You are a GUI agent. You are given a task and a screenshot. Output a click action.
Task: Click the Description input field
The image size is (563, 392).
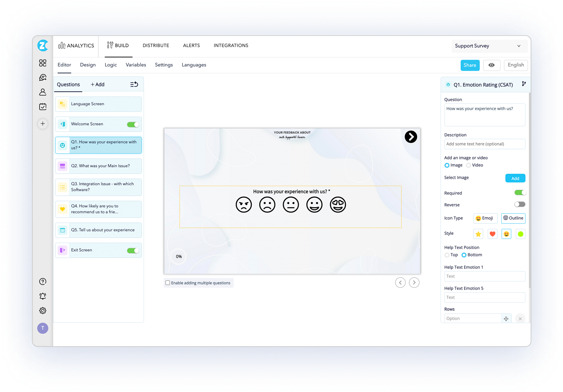484,144
